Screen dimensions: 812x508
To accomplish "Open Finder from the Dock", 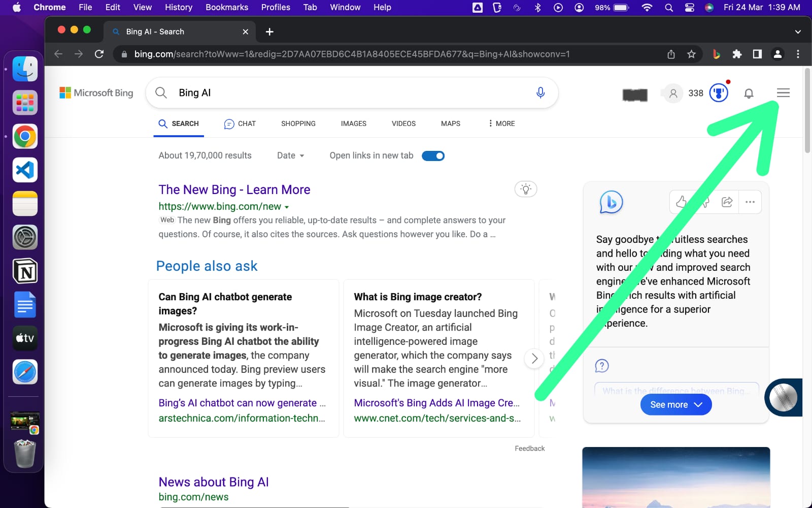I will 25,69.
